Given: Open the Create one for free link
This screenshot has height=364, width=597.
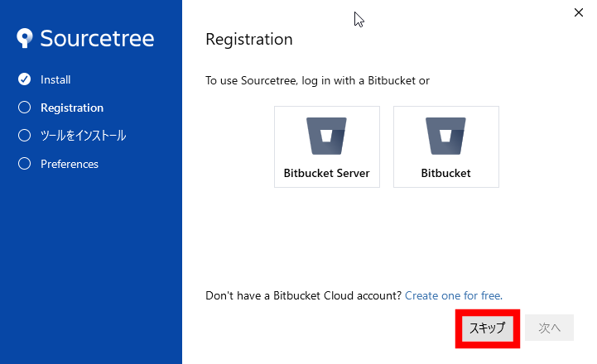Looking at the screenshot, I should pos(454,295).
